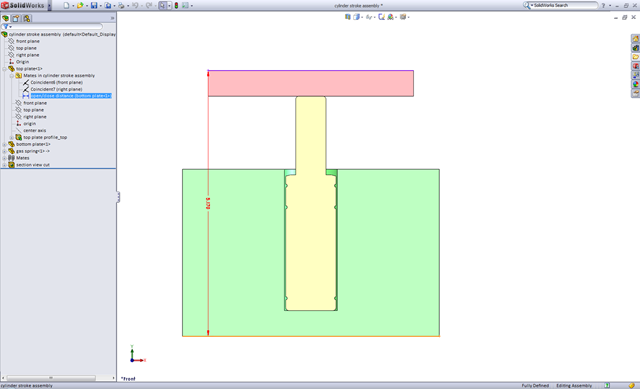The image size is (640, 389).
Task: Open View Palette task pane tab
Action: coord(636,75)
